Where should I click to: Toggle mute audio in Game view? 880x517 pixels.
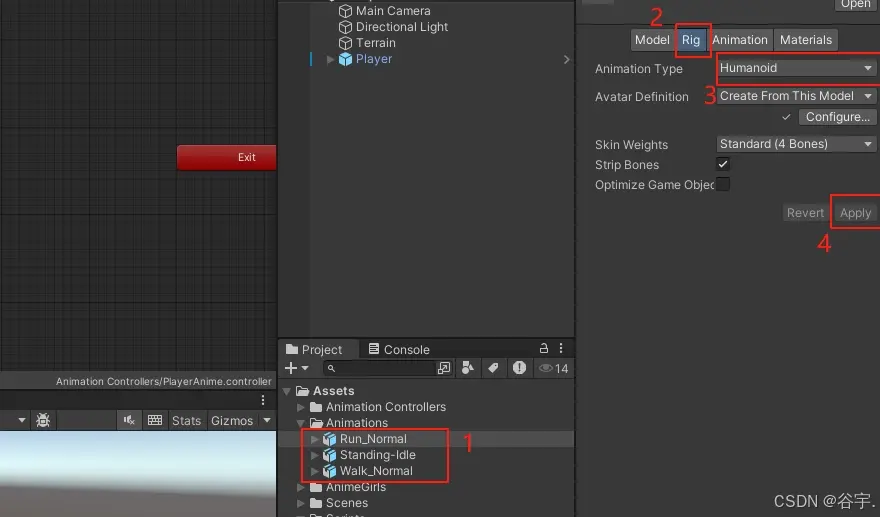coord(129,420)
